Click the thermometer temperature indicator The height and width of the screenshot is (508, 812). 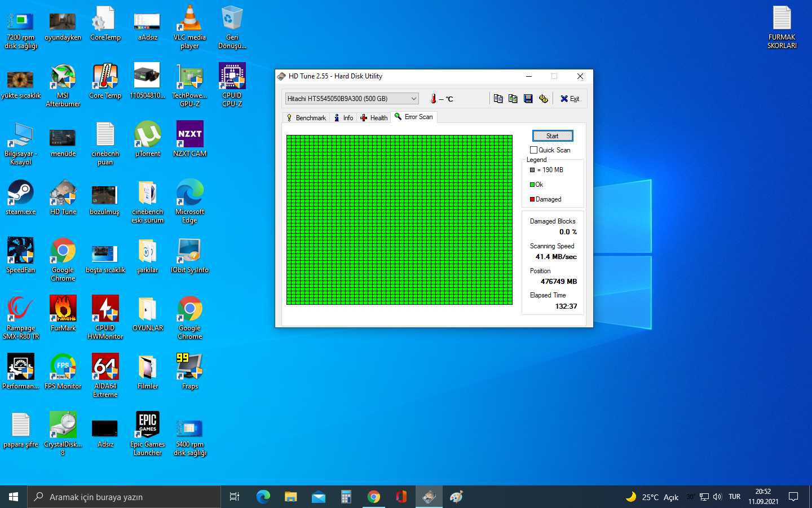pyautogui.click(x=433, y=99)
